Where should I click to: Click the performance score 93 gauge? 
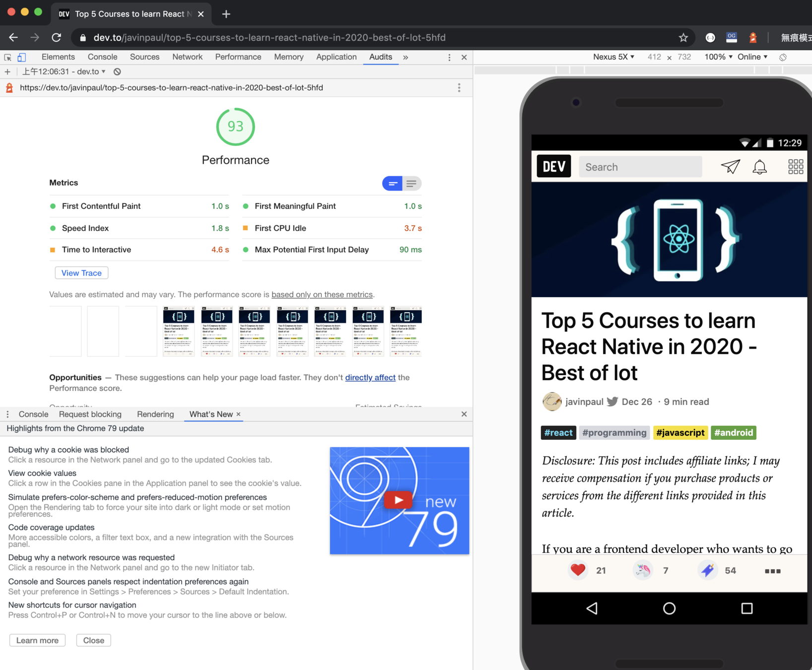(x=236, y=127)
